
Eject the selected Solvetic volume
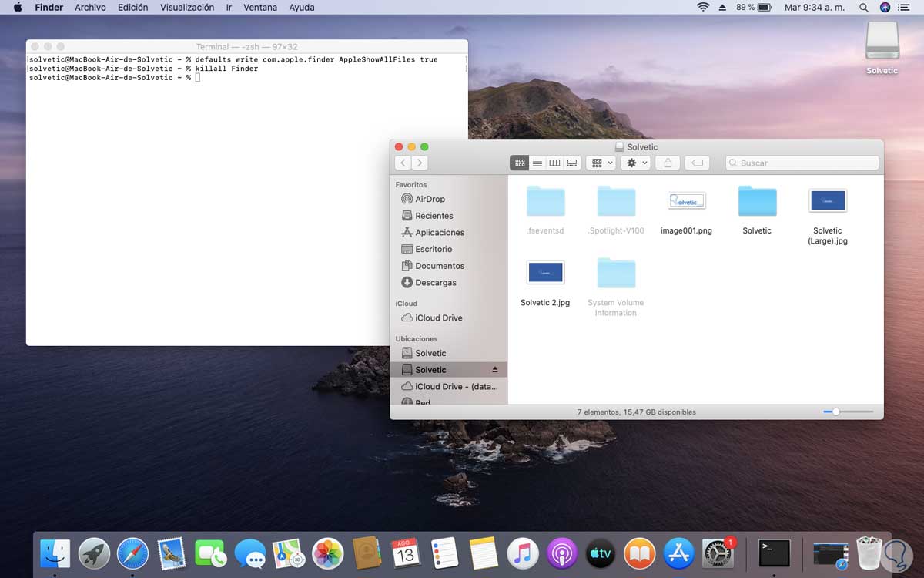point(495,370)
